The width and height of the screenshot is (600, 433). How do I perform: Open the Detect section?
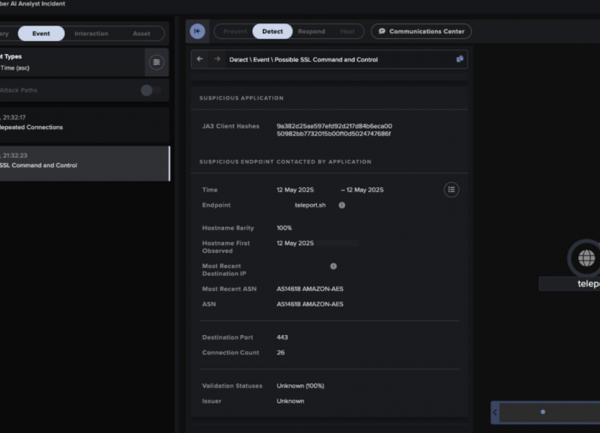point(272,31)
